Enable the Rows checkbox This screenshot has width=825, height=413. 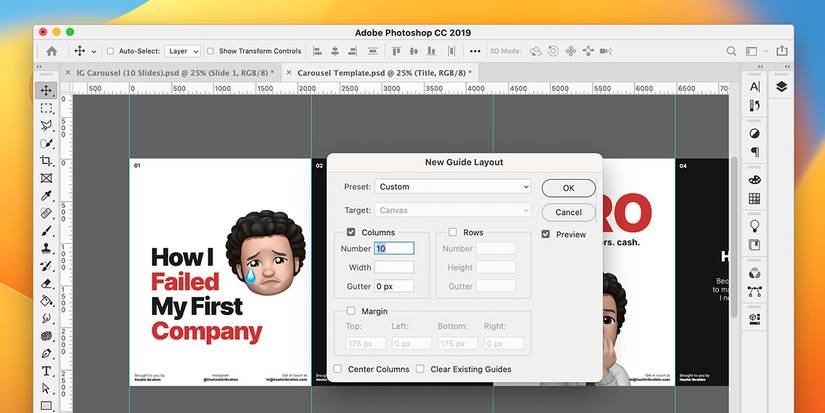pos(452,232)
